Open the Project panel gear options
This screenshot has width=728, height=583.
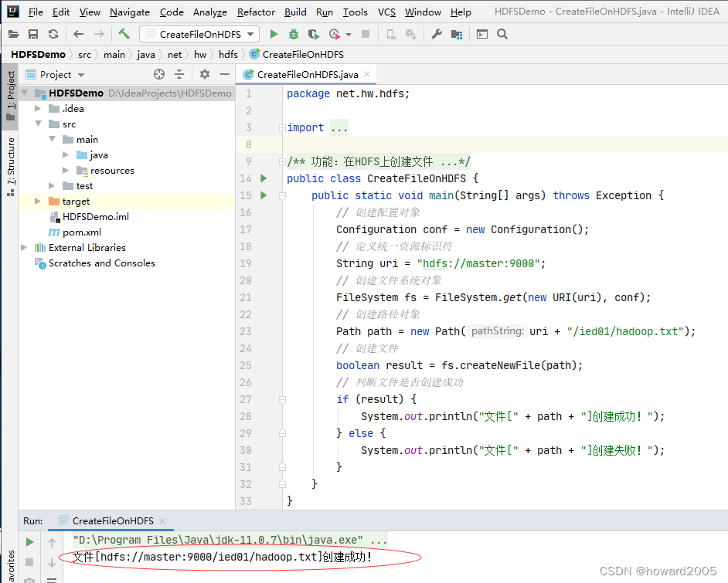[x=204, y=74]
